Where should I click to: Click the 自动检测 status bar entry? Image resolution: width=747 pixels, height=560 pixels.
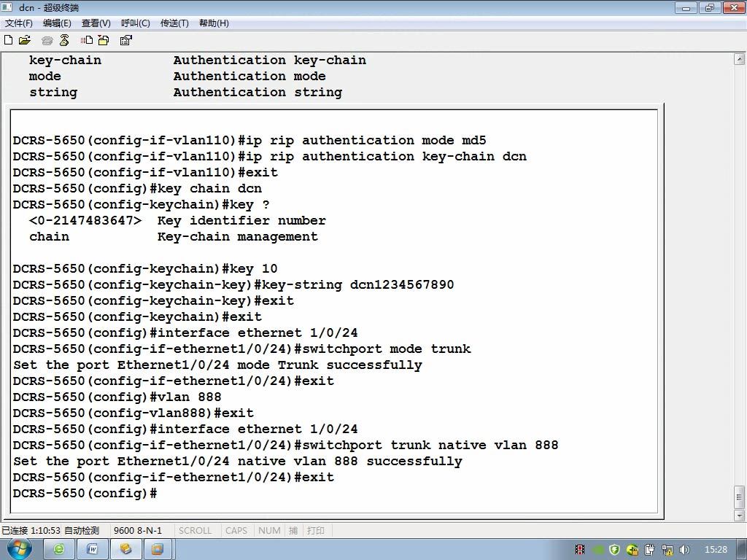pos(82,530)
